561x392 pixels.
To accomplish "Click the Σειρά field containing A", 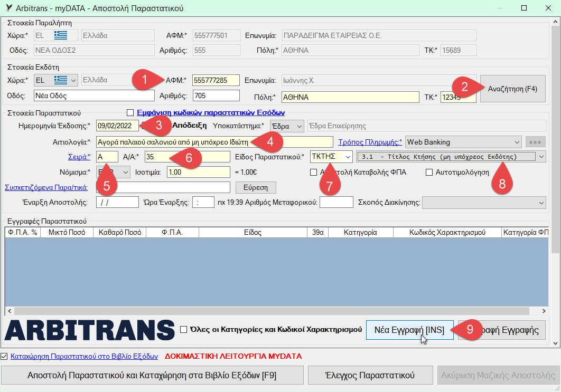I will click(x=107, y=157).
